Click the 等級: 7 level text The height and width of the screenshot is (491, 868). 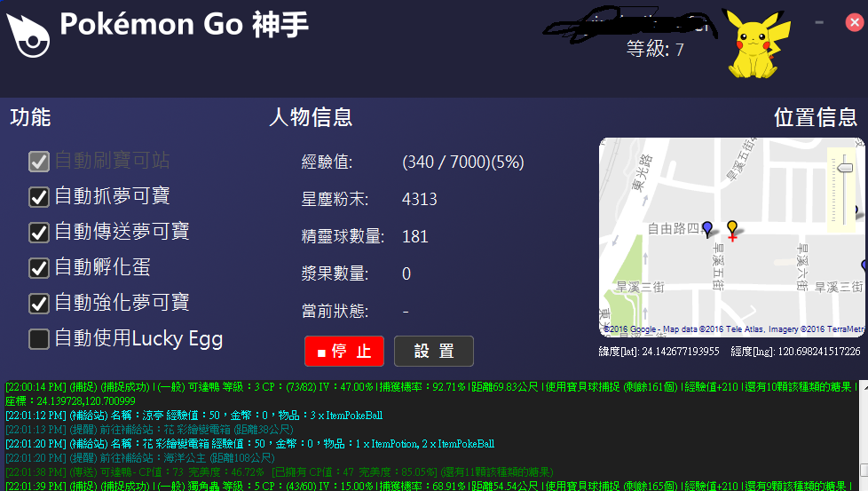[655, 49]
